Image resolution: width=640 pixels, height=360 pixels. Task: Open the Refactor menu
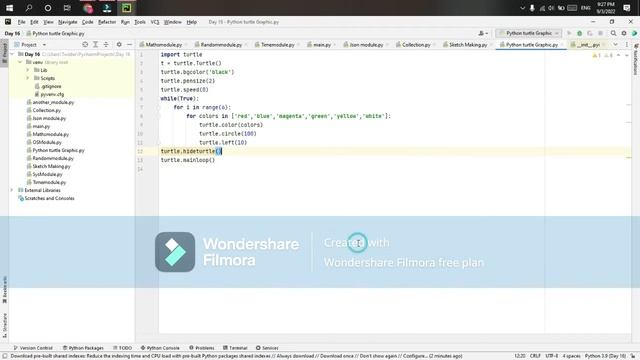click(x=107, y=22)
